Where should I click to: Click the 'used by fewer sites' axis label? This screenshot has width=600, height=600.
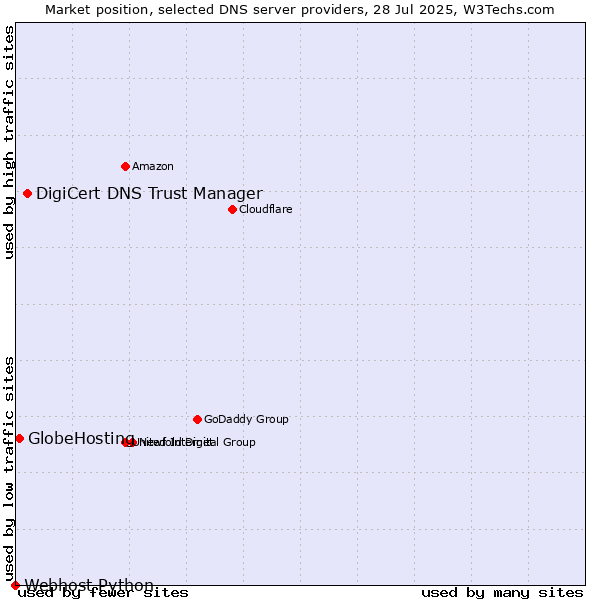103,593
